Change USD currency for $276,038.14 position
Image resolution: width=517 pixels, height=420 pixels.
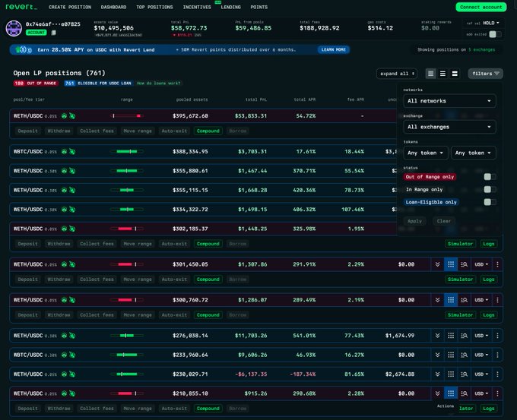[x=481, y=336]
